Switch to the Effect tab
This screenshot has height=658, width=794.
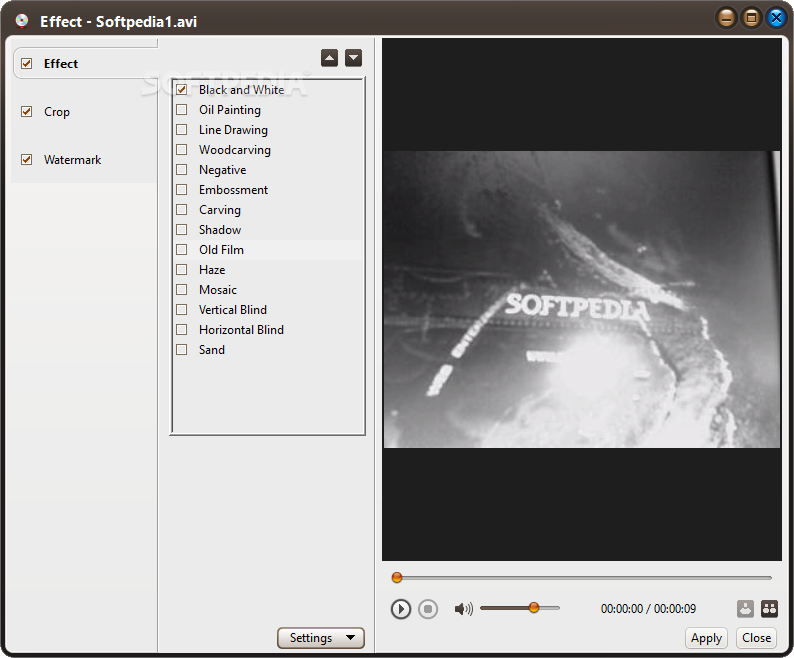[61, 64]
